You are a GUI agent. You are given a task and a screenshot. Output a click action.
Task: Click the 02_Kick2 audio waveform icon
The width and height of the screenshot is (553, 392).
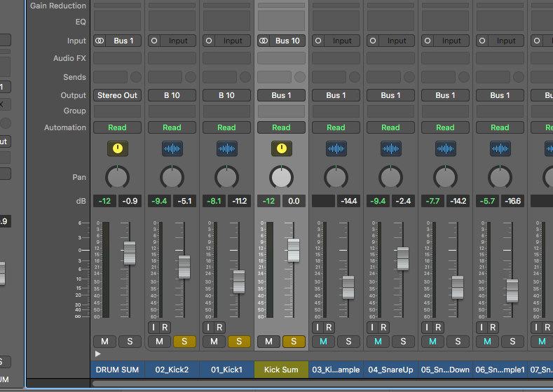coord(172,148)
